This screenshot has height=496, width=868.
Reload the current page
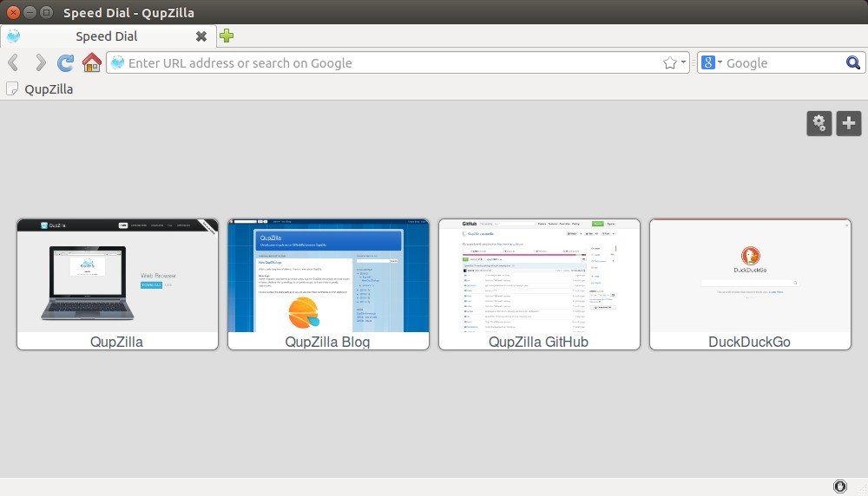click(65, 62)
